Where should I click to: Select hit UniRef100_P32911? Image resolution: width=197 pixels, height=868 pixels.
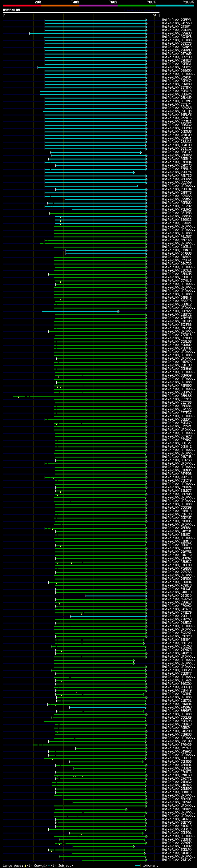coord(177,399)
